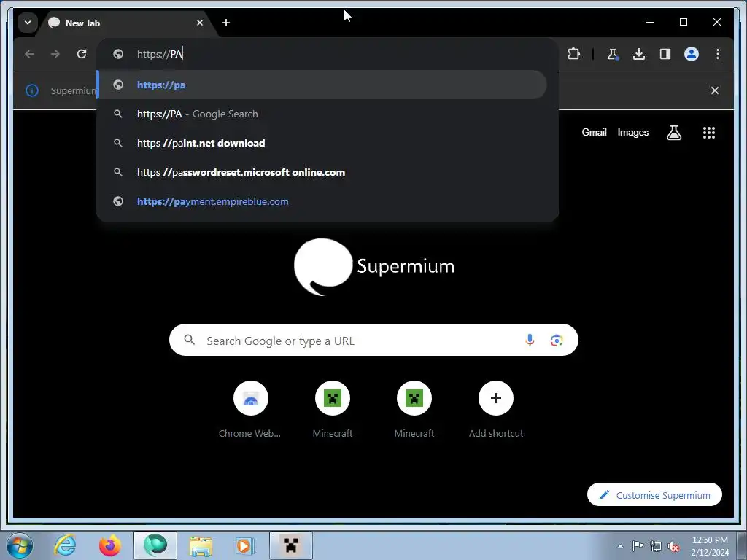Open the Chrome Web Store shortcut
This screenshot has width=747, height=560.
[x=251, y=409]
